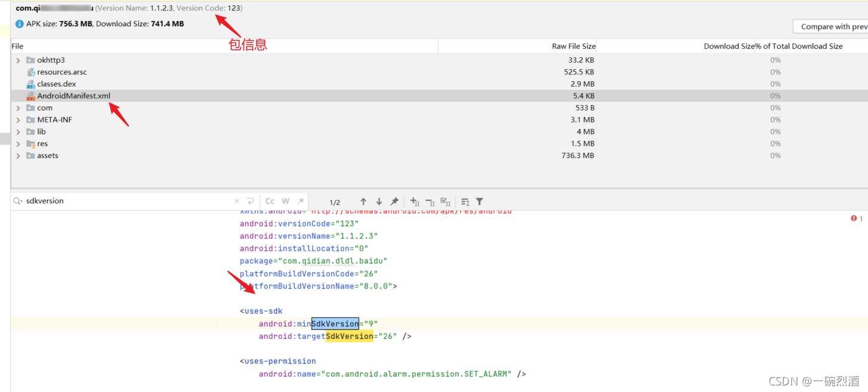Enable whole words matching with W
The height and width of the screenshot is (392, 868).
tap(285, 201)
